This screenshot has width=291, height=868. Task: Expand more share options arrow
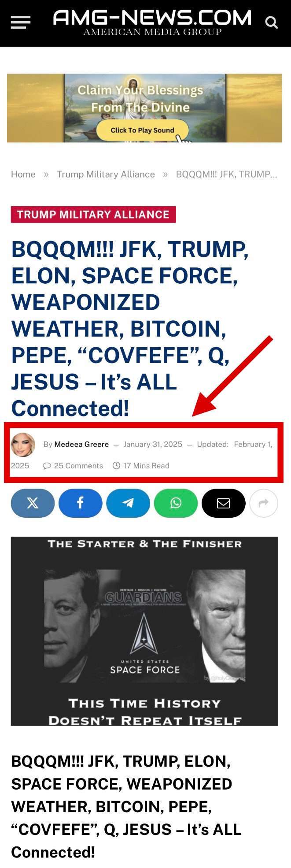click(x=264, y=503)
